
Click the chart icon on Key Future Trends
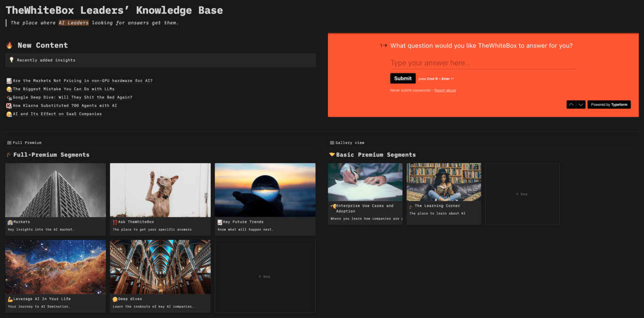tap(220, 222)
